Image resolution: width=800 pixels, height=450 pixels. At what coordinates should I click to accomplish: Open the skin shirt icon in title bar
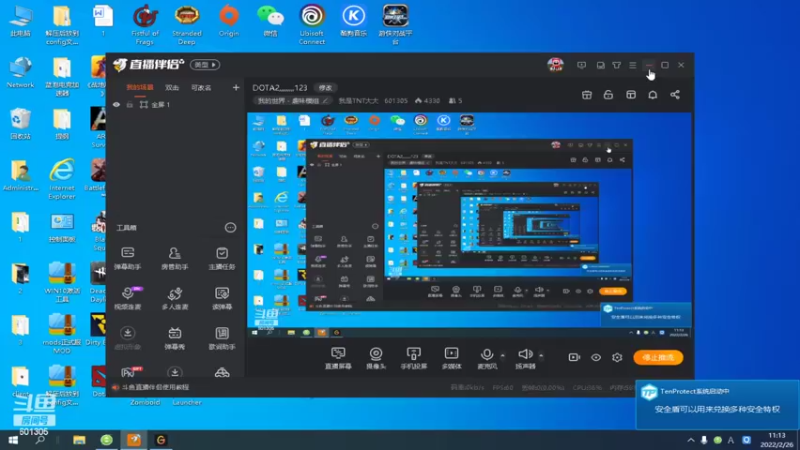(617, 65)
